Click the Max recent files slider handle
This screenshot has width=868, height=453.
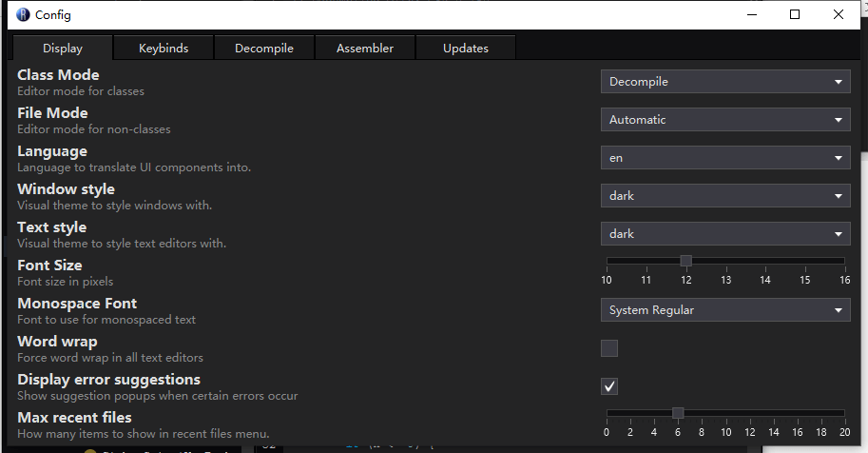click(678, 413)
